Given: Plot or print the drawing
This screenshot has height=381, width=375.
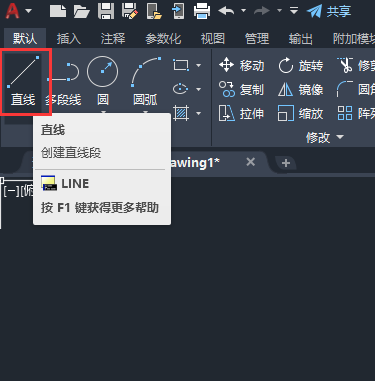Looking at the screenshot, I should (x=202, y=11).
